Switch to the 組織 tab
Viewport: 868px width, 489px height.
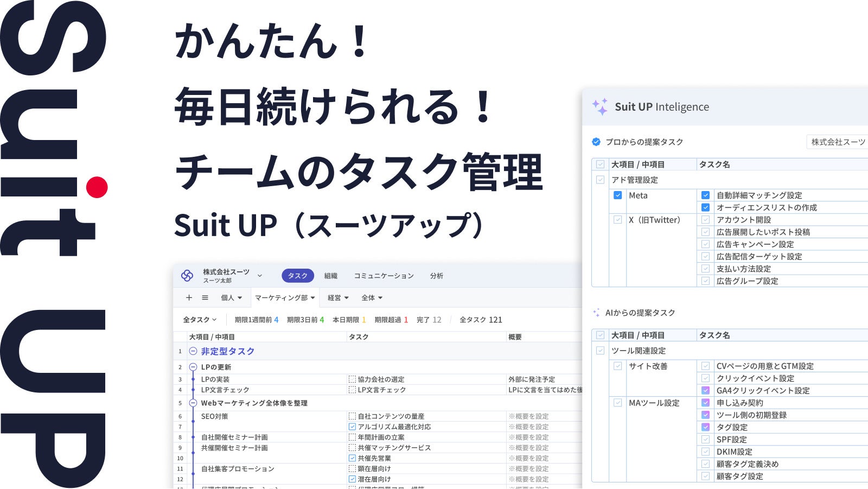[x=331, y=276]
